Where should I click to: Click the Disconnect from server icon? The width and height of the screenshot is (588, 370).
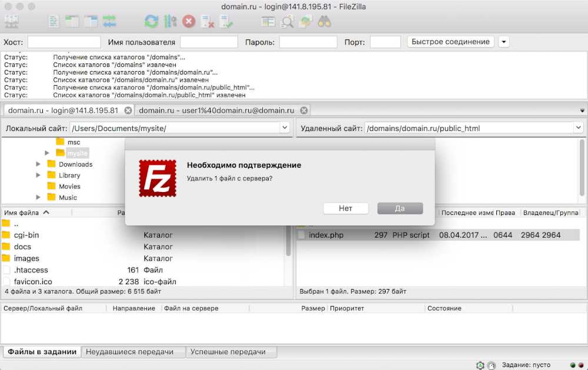pos(208,22)
